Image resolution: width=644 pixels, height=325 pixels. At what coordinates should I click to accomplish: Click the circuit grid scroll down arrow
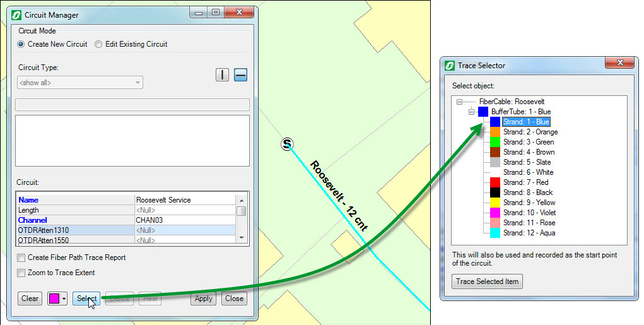pyautogui.click(x=242, y=238)
